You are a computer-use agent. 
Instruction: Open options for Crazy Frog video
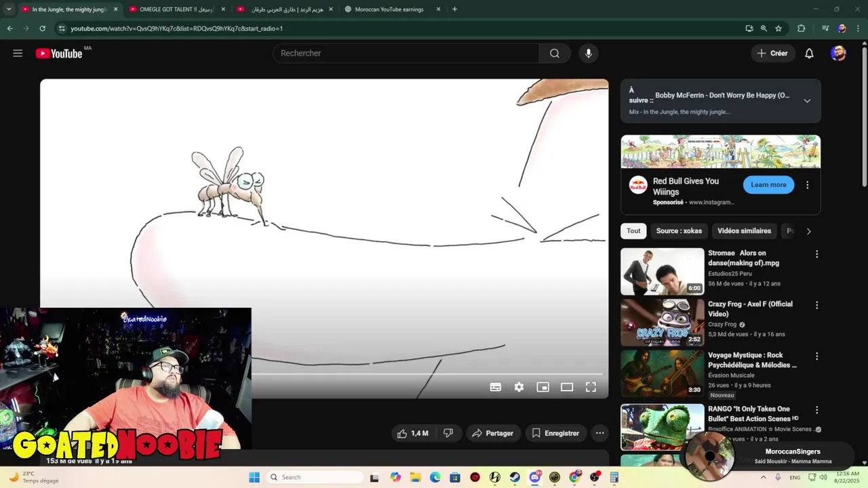pos(816,305)
